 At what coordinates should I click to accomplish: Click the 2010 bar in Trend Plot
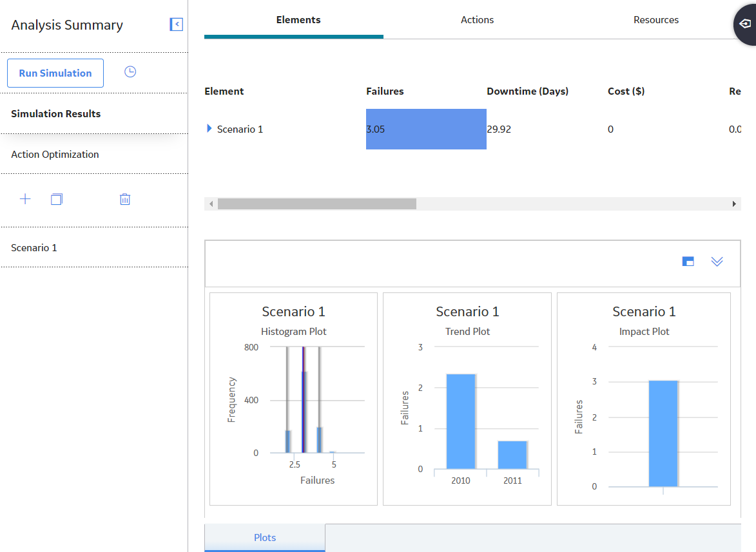(x=461, y=421)
